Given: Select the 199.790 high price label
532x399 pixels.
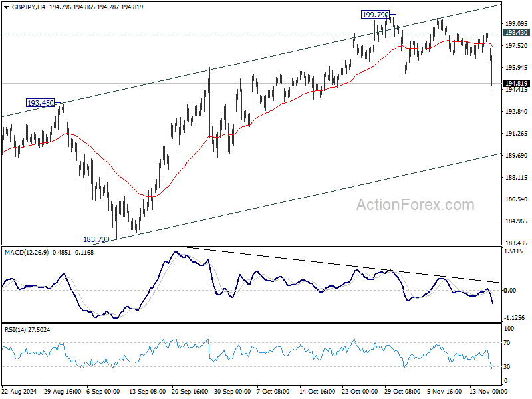Looking at the screenshot, I should click(375, 15).
